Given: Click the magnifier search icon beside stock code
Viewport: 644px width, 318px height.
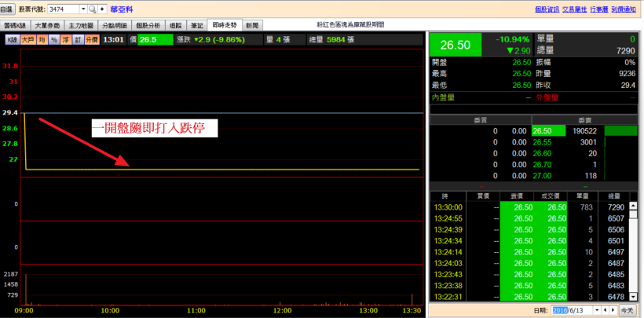Looking at the screenshot, I should (92, 9).
